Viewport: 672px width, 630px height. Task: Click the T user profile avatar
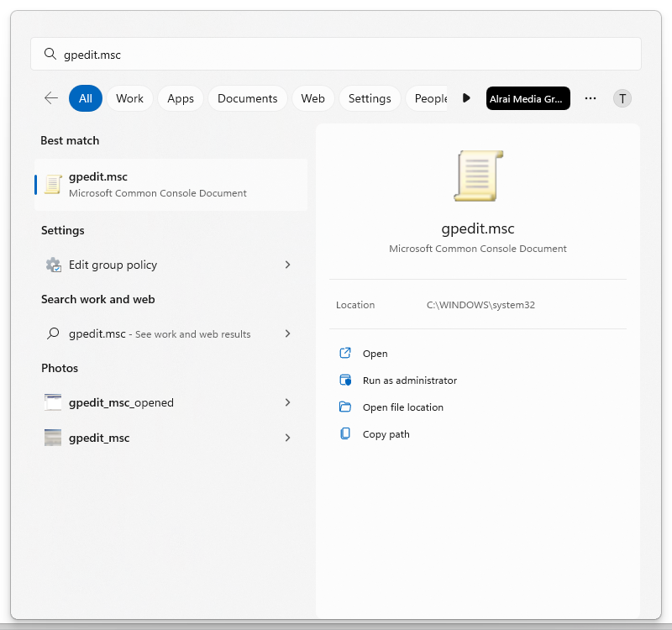(x=622, y=98)
